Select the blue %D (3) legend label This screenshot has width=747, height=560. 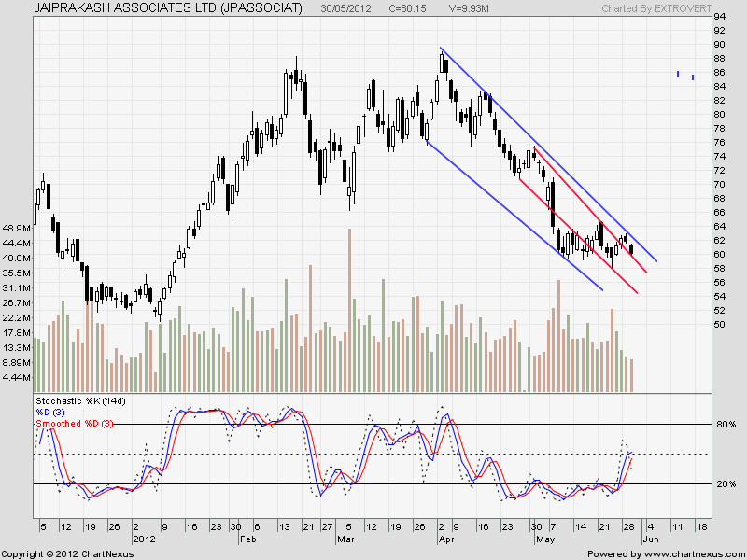point(53,413)
